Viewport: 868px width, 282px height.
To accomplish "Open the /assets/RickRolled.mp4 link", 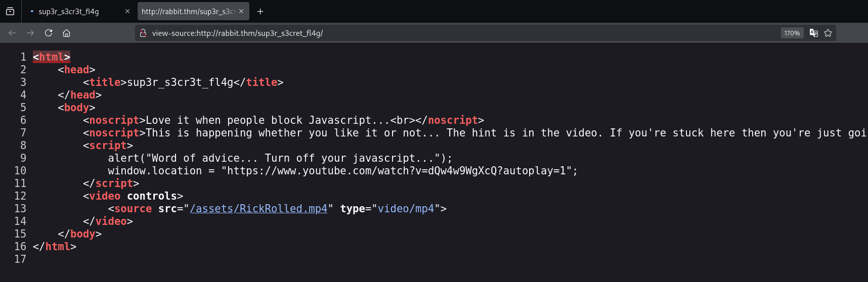I will click(258, 209).
